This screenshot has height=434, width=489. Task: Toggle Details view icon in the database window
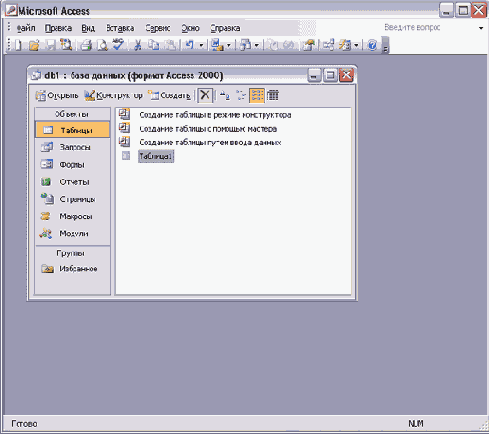click(273, 96)
